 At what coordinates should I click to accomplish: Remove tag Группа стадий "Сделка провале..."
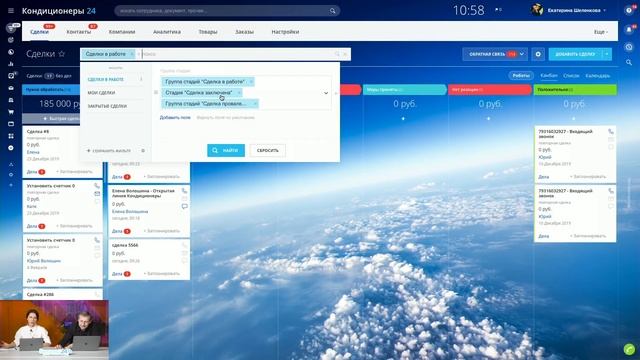(255, 104)
